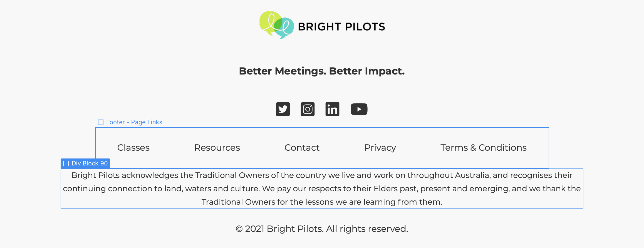Open the Privacy footer link
The width and height of the screenshot is (644, 248).
coord(380,148)
